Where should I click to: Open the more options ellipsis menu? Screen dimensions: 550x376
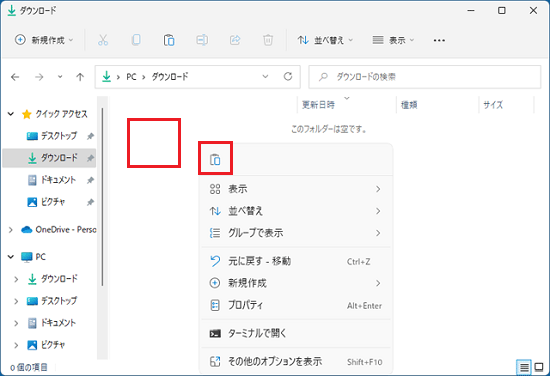[x=439, y=40]
